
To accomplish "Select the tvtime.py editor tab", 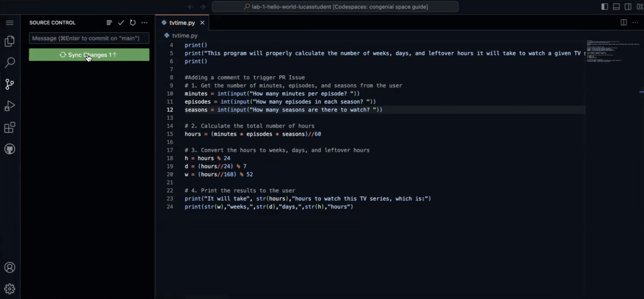I will (x=182, y=23).
